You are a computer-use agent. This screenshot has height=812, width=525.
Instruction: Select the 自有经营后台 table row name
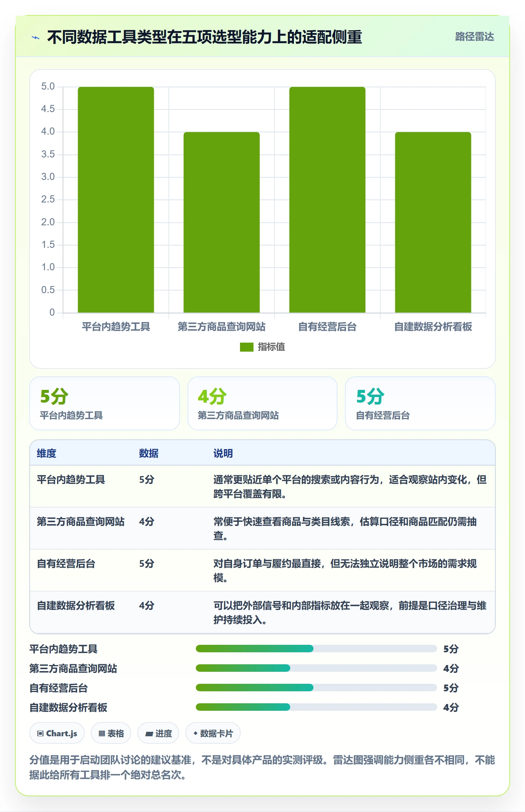click(x=66, y=563)
